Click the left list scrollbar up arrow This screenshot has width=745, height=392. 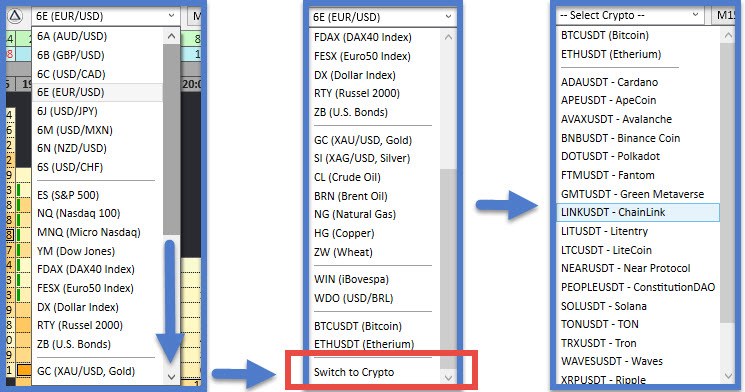tap(172, 37)
